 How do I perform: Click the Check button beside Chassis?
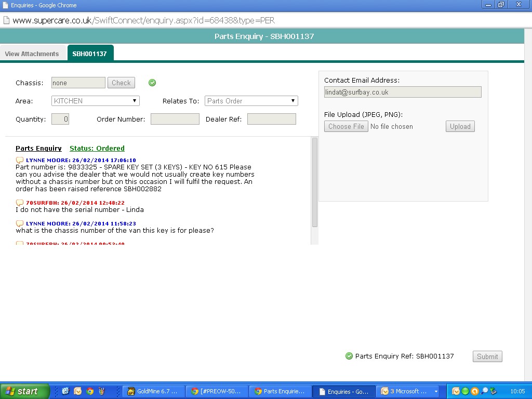[x=121, y=83]
